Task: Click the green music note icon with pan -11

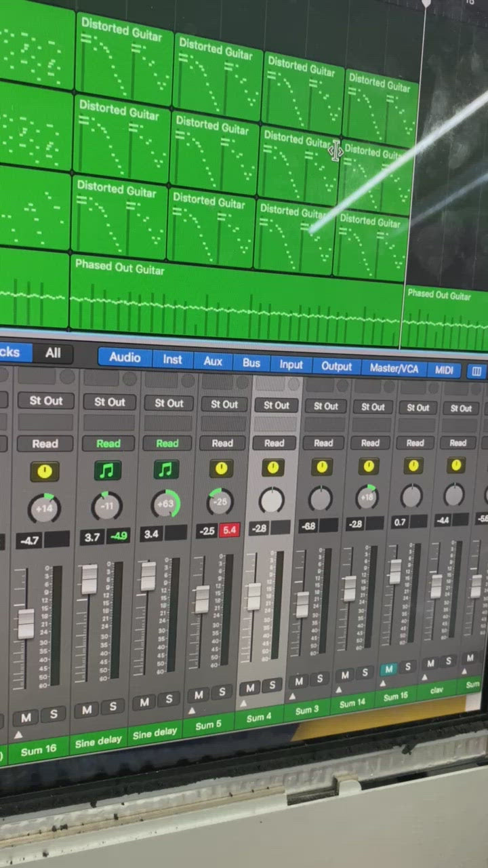Action: coord(107,471)
